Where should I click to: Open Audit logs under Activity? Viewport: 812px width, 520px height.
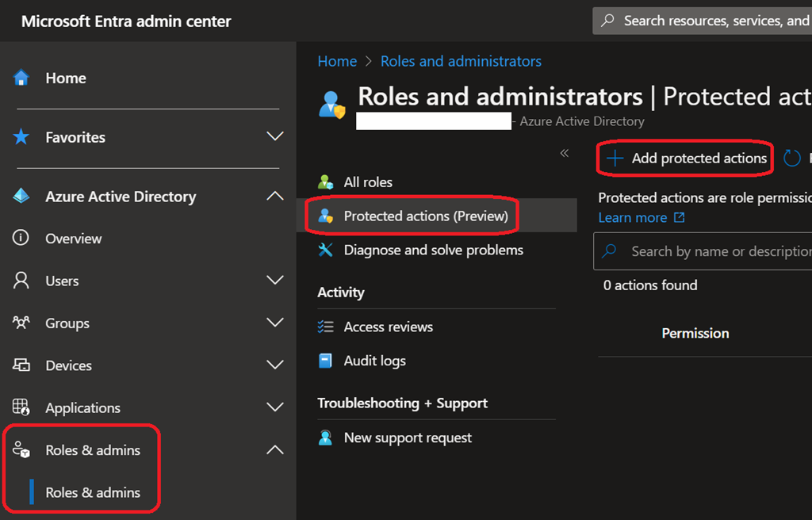pyautogui.click(x=374, y=361)
